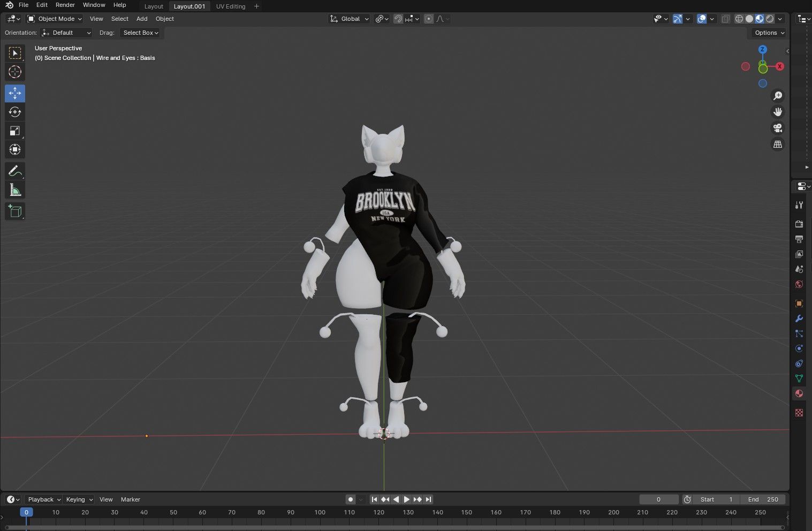Toggle proportional editing in the header
The image size is (812, 531).
(429, 19)
